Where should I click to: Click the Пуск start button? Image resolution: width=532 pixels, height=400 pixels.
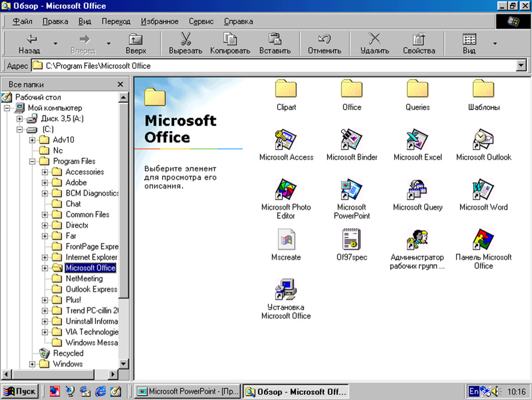tap(20, 392)
